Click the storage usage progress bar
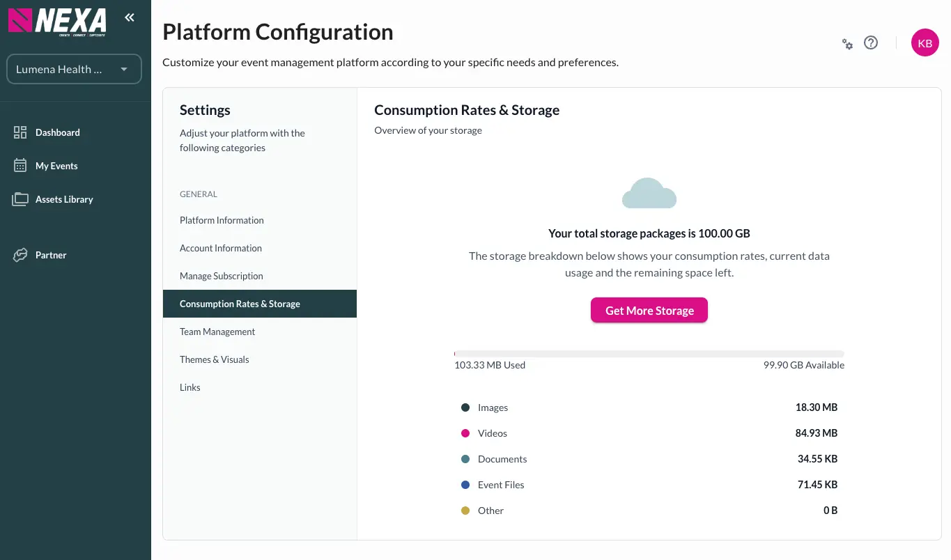The width and height of the screenshot is (951, 560). [649, 354]
